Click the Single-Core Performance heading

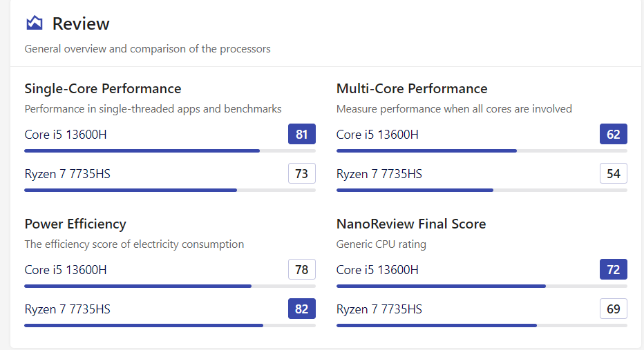[103, 88]
